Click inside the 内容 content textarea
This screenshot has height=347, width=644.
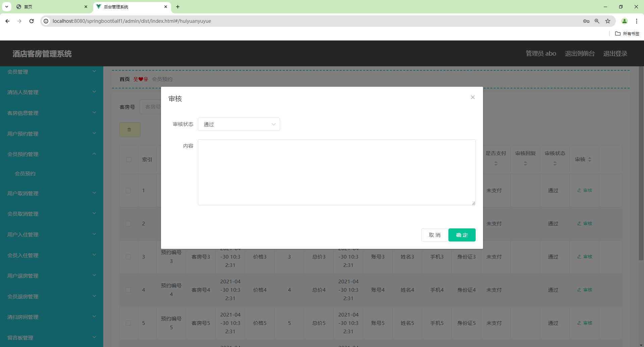click(x=336, y=172)
